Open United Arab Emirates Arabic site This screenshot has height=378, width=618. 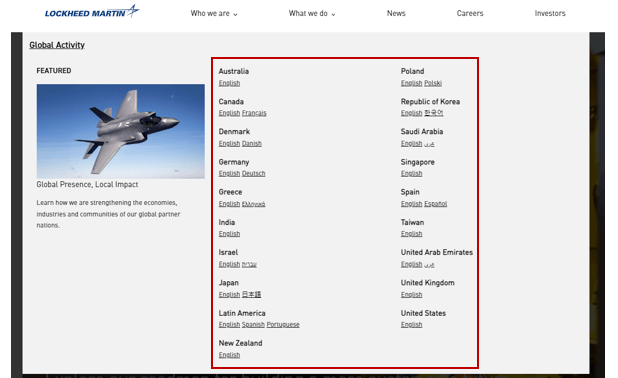pos(429,264)
